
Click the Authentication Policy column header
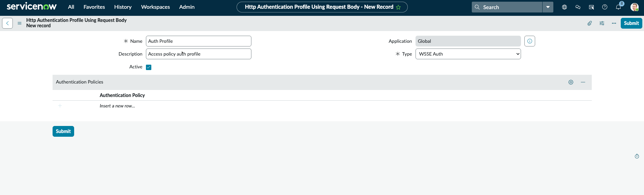[x=122, y=95]
